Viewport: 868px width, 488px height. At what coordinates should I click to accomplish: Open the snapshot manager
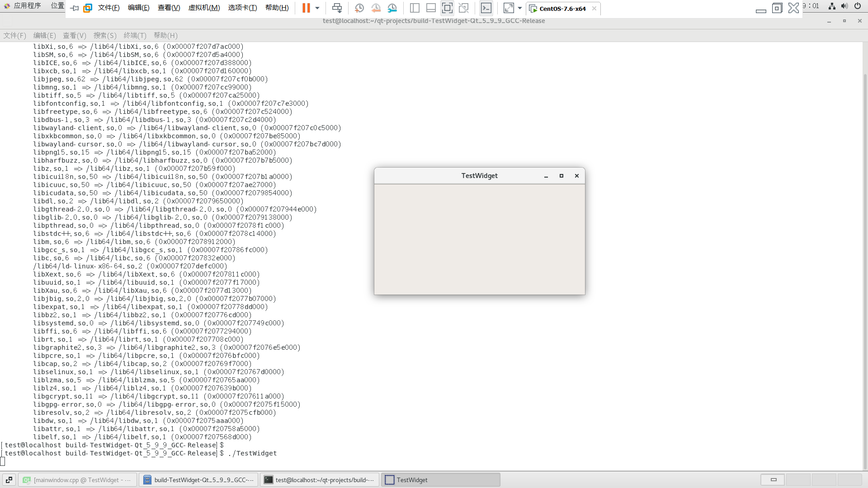click(x=392, y=8)
